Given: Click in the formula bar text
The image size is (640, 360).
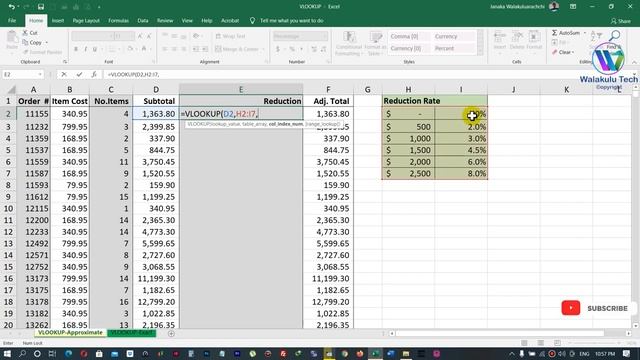Looking at the screenshot, I should tap(133, 75).
